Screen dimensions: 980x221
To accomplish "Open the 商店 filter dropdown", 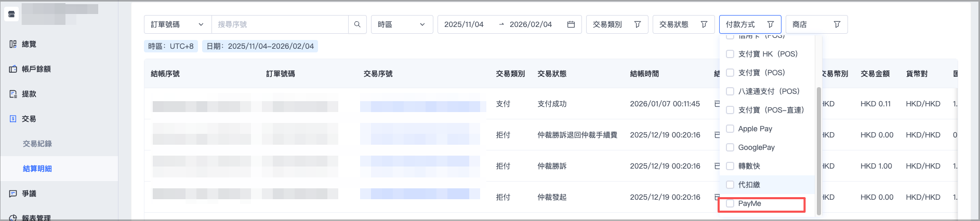I will click(816, 24).
